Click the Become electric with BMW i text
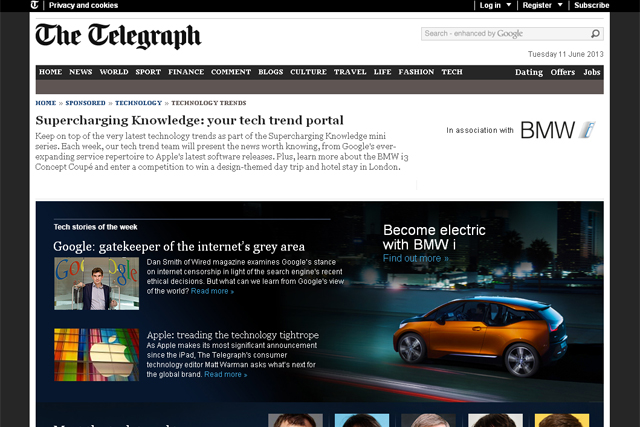Viewport: 640px width, 427px height. 434,237
